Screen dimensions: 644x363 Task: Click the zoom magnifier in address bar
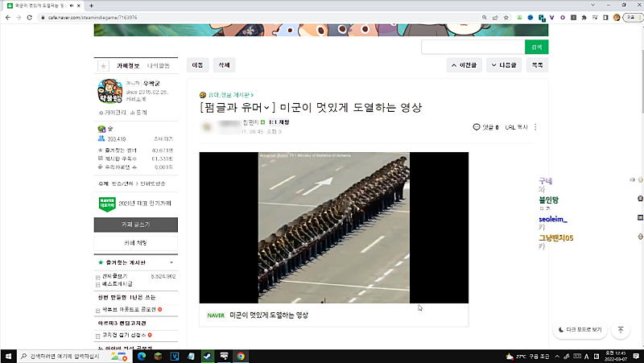pos(485,18)
